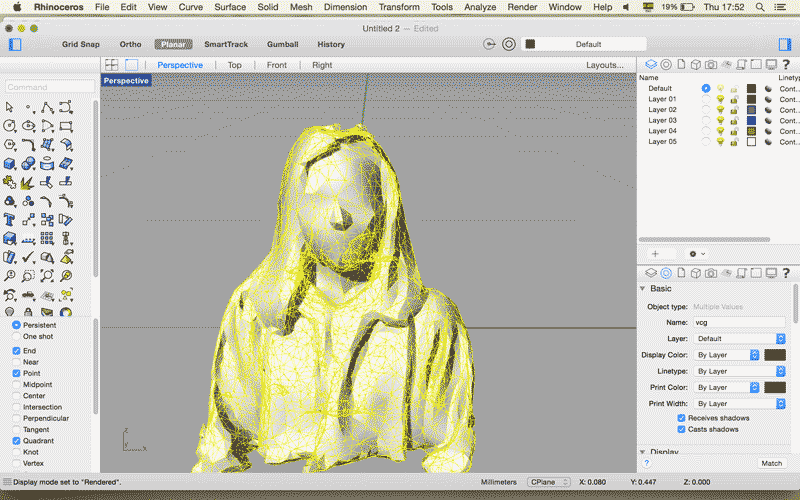Screen dimensions: 800x500
Task: Toggle Layer 03 visibility light bulb
Action: click(x=720, y=120)
